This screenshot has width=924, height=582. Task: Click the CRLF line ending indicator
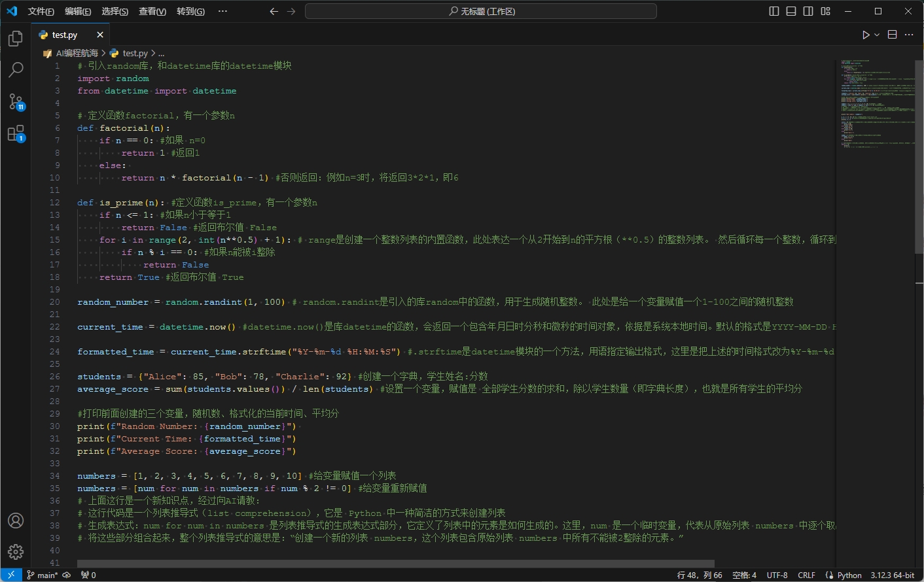pyautogui.click(x=806, y=575)
